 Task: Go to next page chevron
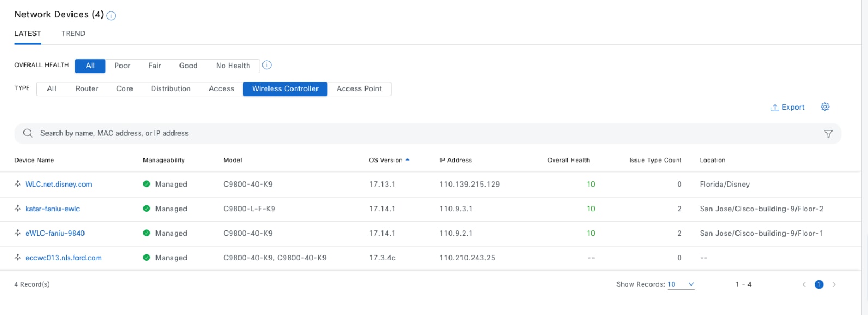tap(834, 284)
